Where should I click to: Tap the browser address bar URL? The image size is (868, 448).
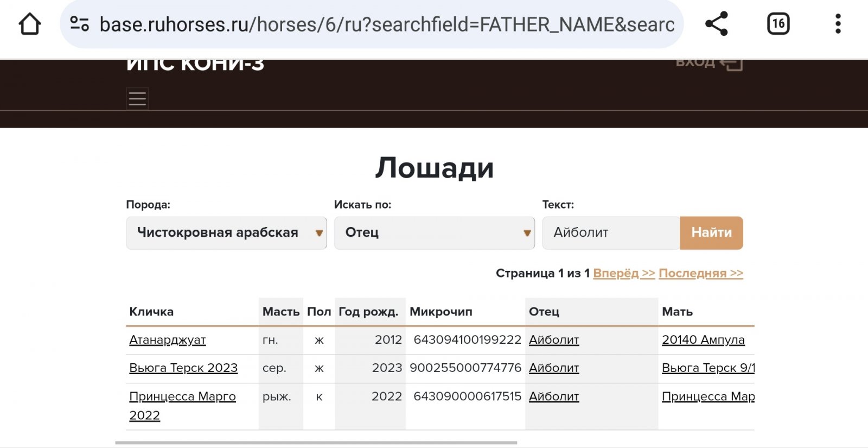(386, 24)
